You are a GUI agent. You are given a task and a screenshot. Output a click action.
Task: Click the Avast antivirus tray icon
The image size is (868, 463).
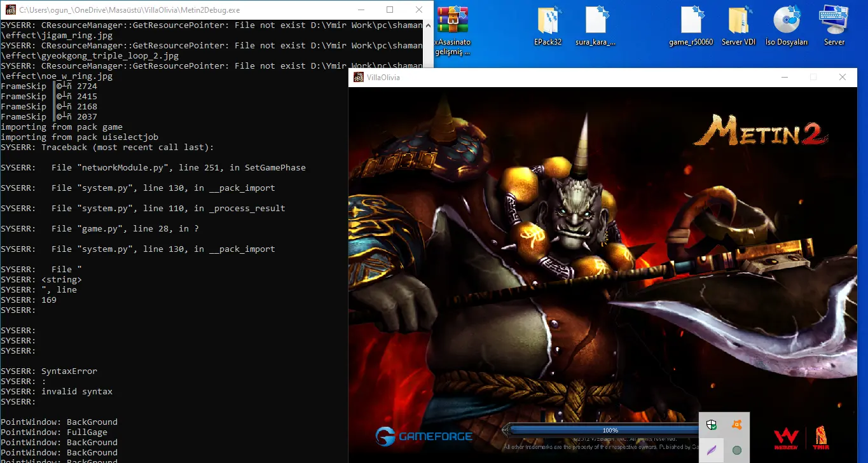(737, 425)
